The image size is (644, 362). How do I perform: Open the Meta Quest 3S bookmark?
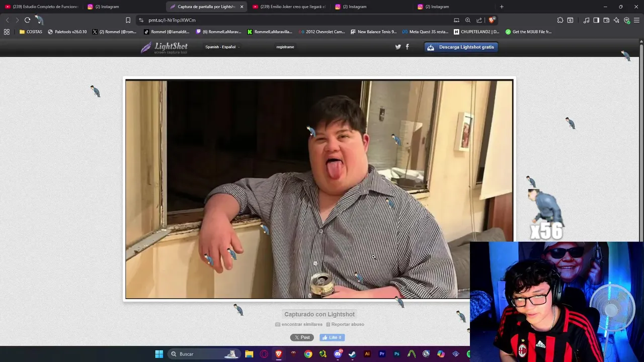pyautogui.click(x=425, y=32)
